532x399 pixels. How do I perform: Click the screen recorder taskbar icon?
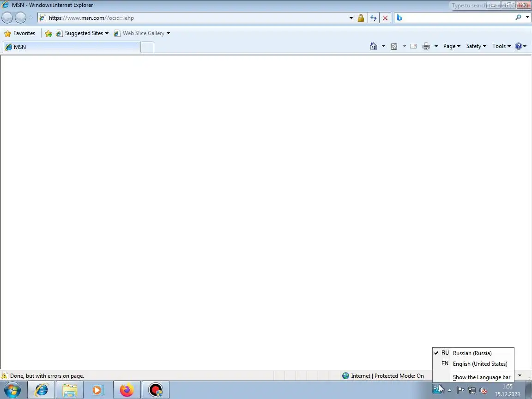tap(155, 390)
